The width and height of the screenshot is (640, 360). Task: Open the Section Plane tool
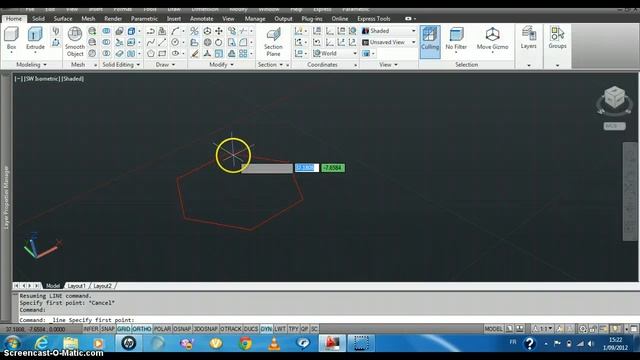273,42
